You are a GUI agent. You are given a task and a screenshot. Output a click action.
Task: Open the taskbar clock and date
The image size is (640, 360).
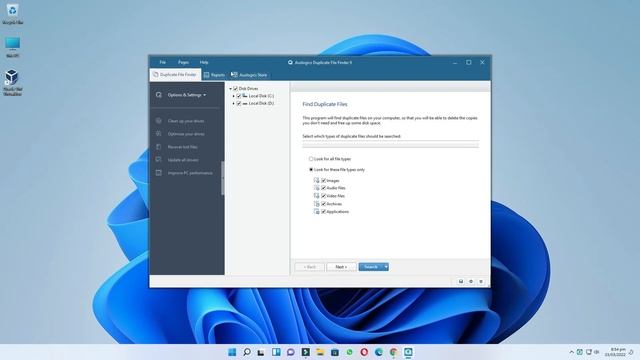coord(615,352)
